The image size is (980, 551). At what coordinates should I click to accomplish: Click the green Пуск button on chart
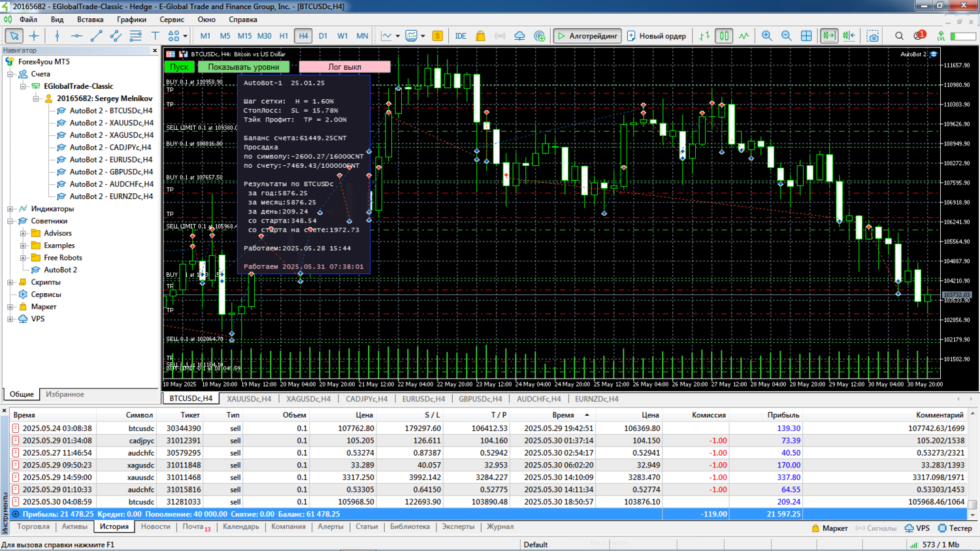tap(179, 67)
